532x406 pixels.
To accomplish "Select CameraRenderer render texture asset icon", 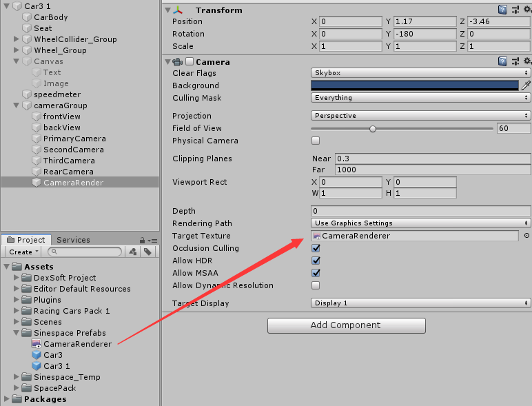I will tap(37, 344).
